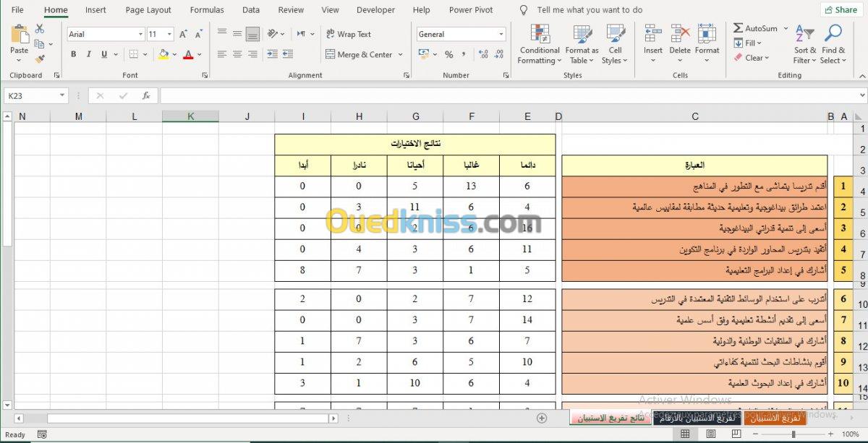Switch to the Formulas ribbon tab
This screenshot has width=868, height=443.
(x=207, y=10)
